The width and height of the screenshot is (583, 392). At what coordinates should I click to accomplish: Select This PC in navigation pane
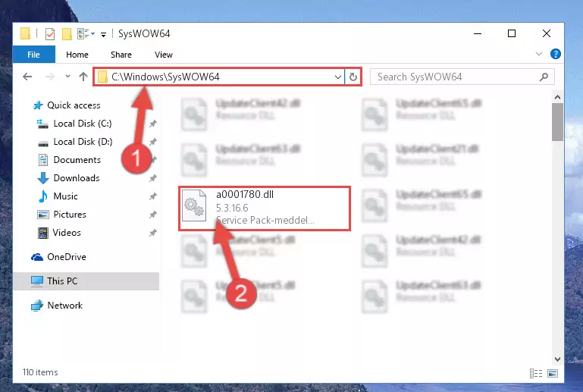[86, 281]
